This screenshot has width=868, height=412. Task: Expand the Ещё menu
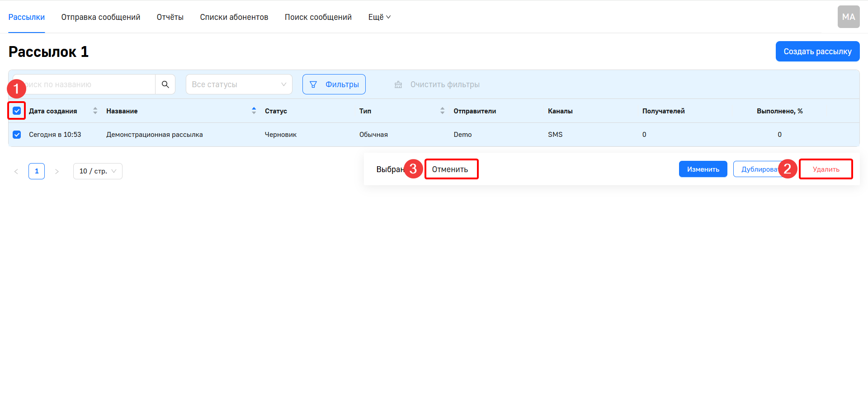379,17
